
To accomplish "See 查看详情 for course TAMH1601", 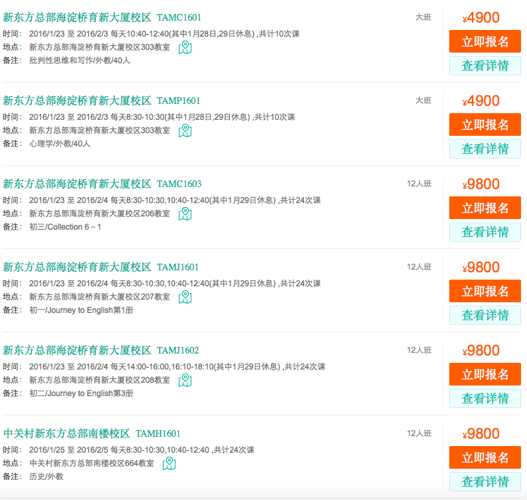I will coord(485,482).
